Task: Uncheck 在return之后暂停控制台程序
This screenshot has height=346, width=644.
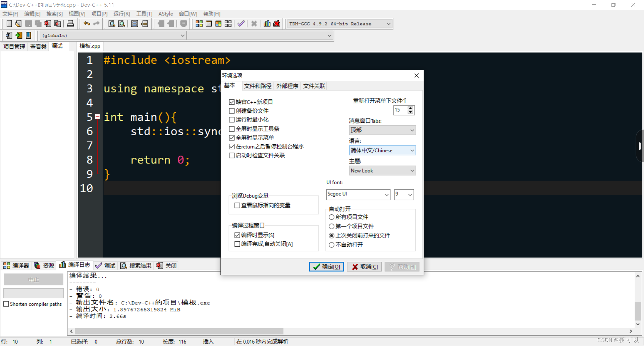Action: 232,146
